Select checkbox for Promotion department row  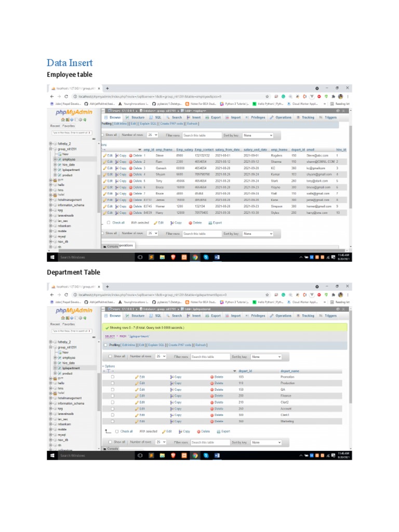click(x=113, y=377)
